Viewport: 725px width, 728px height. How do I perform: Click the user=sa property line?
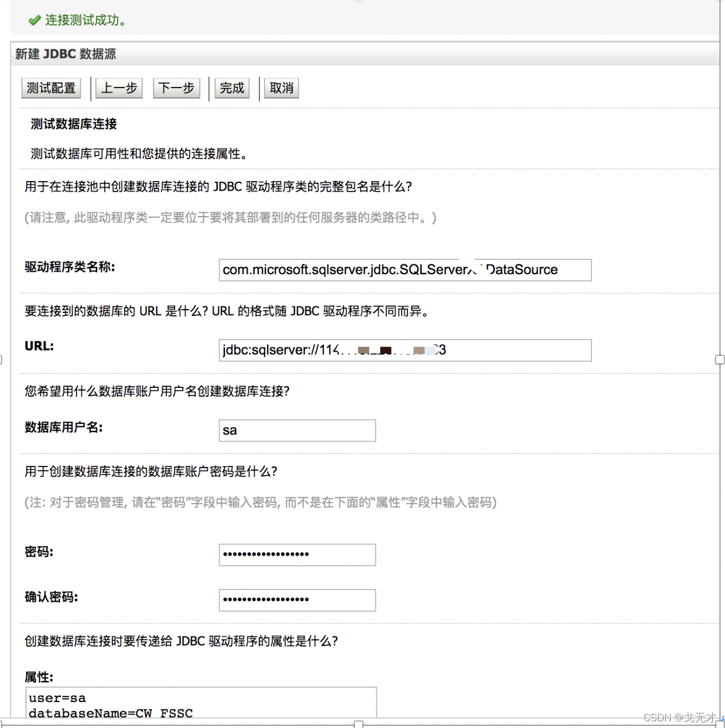[x=57, y=698]
